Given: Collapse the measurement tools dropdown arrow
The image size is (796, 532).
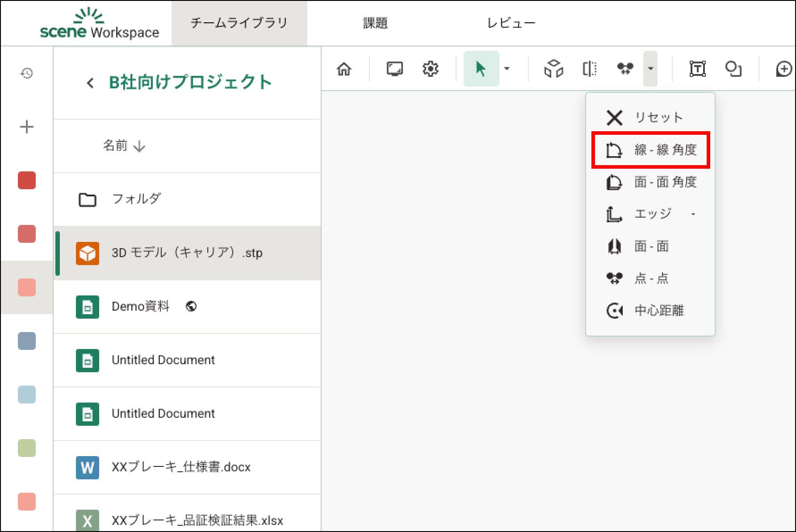Looking at the screenshot, I should point(650,69).
